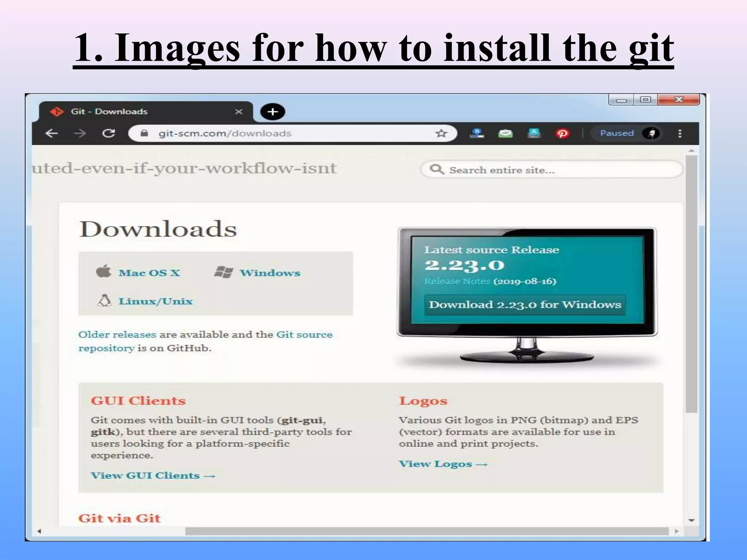Click the magnifier icon in site search
The height and width of the screenshot is (560, 747).
click(437, 169)
